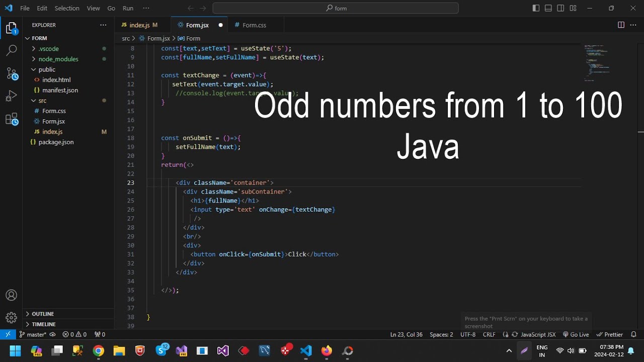Open the File menu
644x362 pixels.
pyautogui.click(x=25, y=8)
